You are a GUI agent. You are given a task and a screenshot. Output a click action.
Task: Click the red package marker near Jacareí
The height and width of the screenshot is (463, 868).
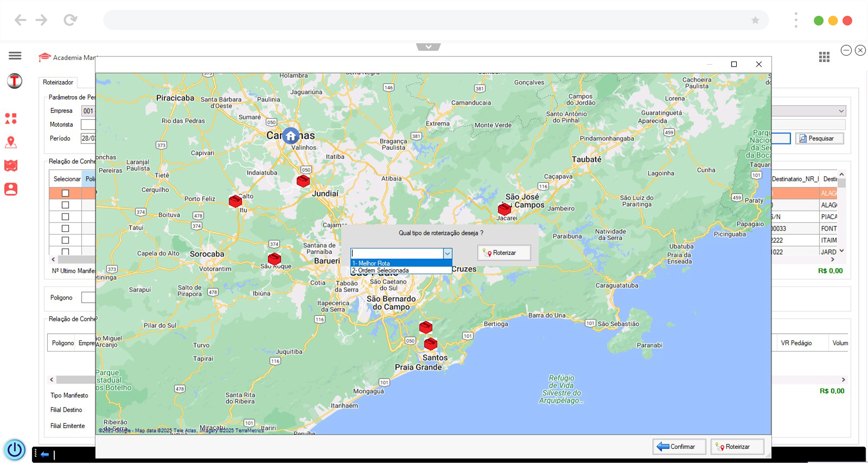[x=504, y=209]
